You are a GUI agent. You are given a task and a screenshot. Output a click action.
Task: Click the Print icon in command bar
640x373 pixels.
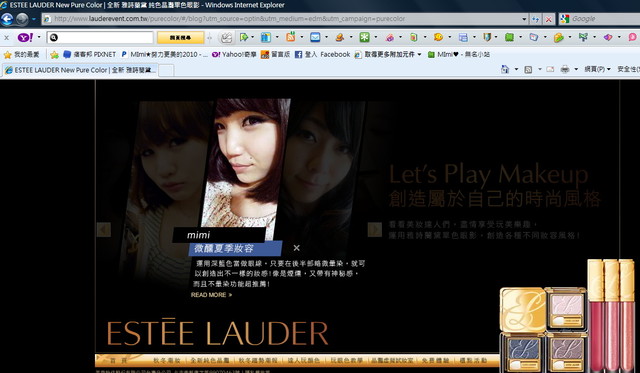(565, 69)
